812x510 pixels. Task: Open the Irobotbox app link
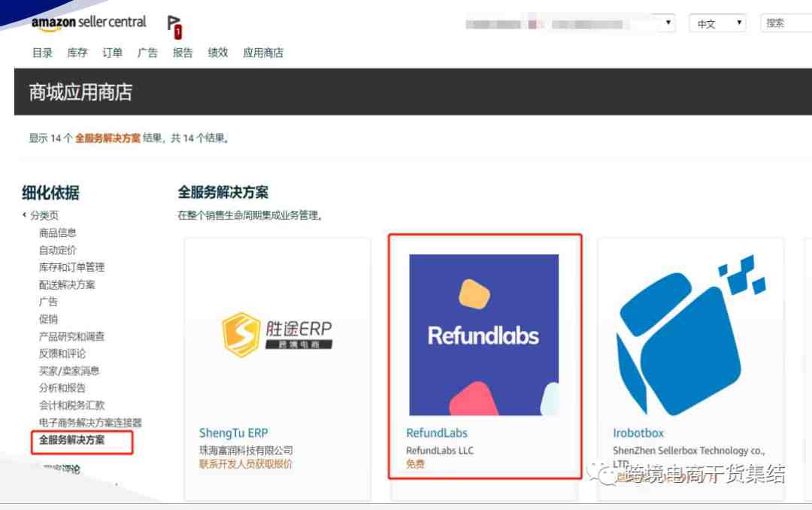pos(638,433)
